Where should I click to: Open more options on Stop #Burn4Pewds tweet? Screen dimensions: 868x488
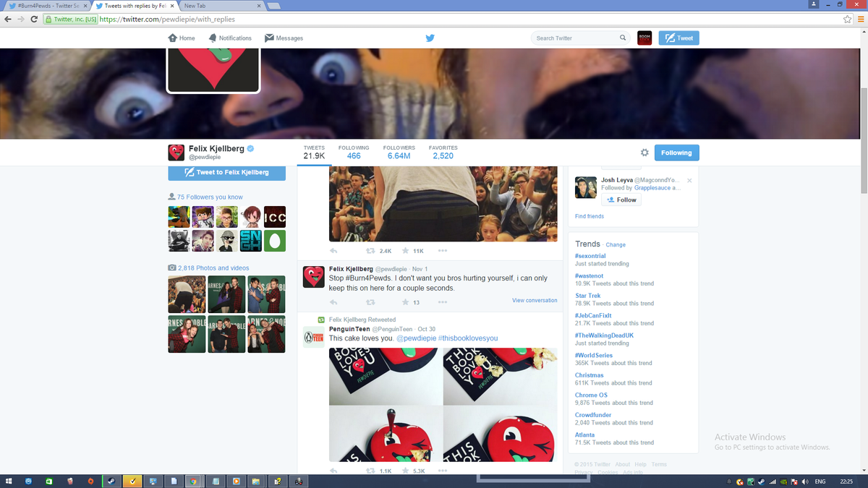(442, 302)
